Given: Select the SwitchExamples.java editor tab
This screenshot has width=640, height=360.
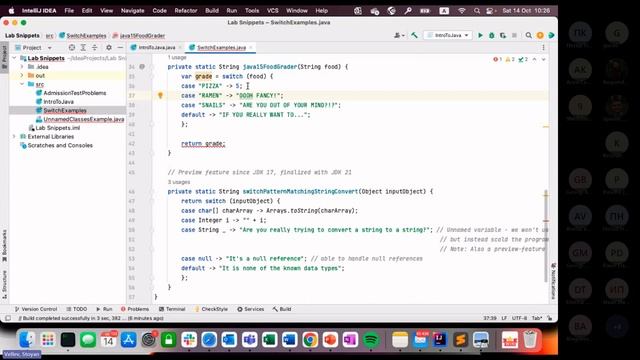Looking at the screenshot, I should click(221, 48).
